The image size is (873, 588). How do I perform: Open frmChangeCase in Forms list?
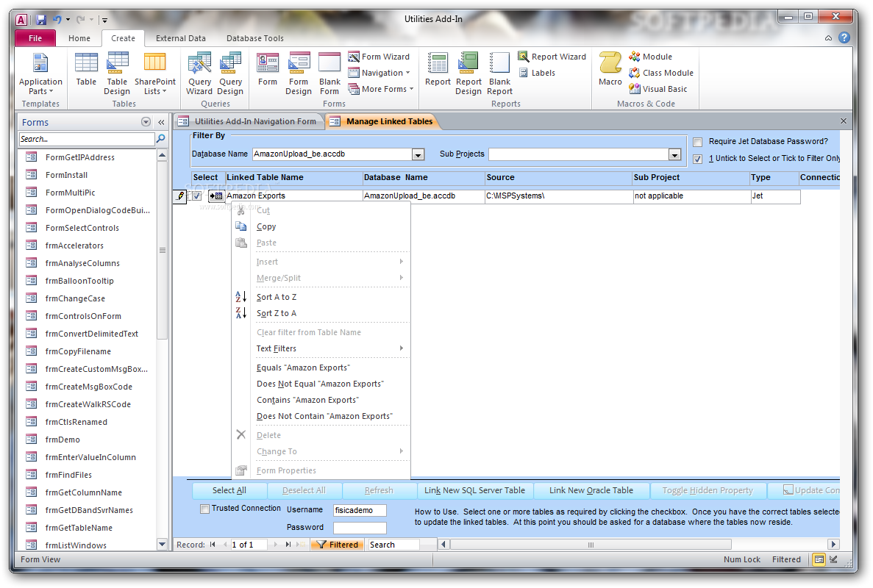click(x=75, y=298)
